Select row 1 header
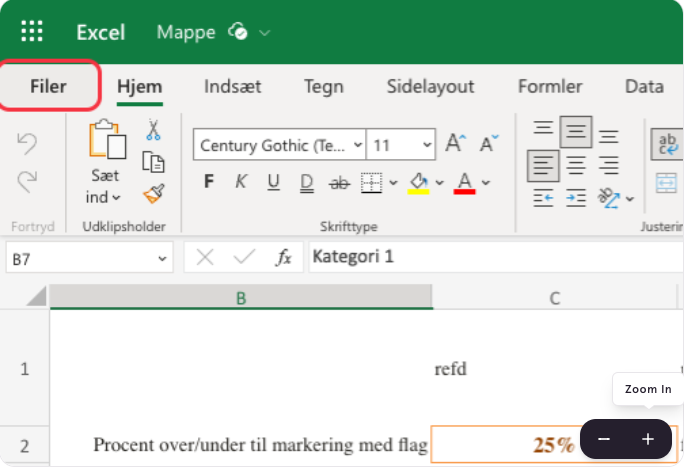Viewport: 684px width, 467px height. [24, 368]
